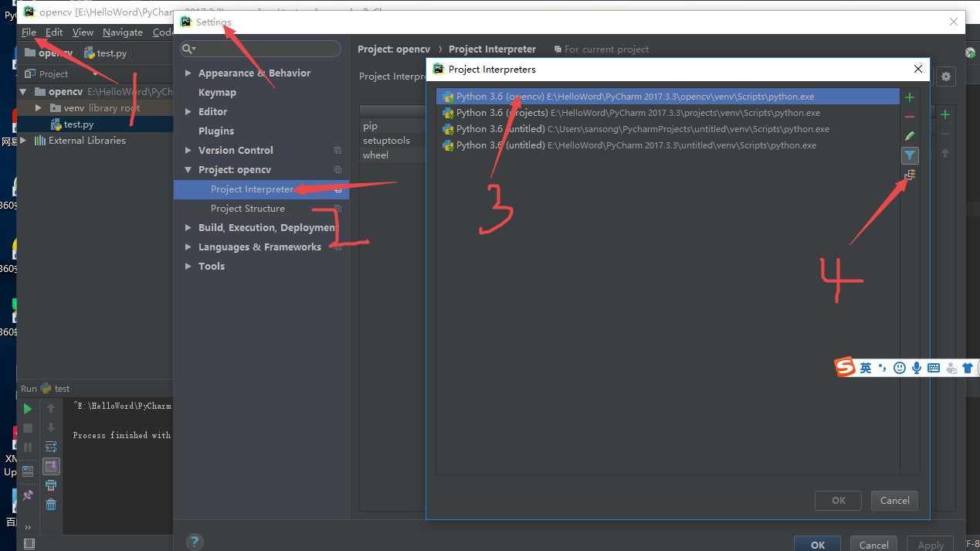This screenshot has width=980, height=551.
Task: Select the untitled interpreter under C:\Users\sansong
Action: click(668, 129)
